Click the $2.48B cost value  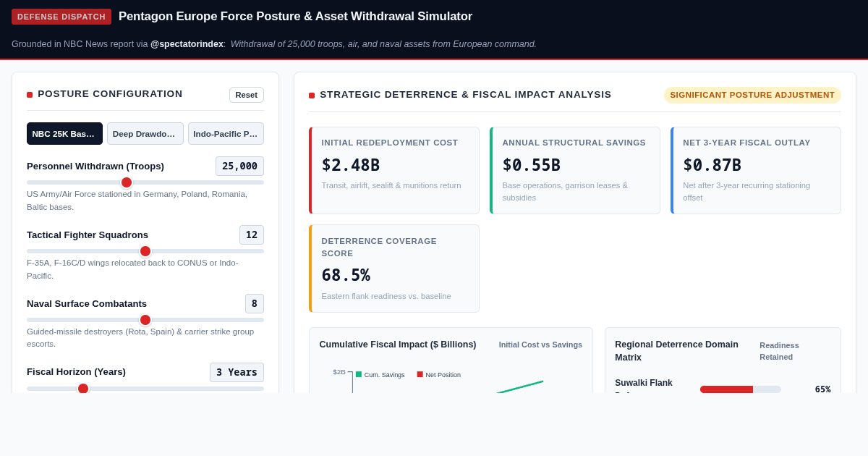(x=351, y=165)
